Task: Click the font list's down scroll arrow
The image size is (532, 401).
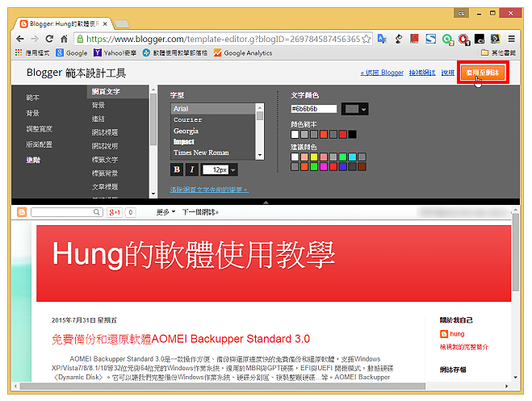Action: point(260,155)
